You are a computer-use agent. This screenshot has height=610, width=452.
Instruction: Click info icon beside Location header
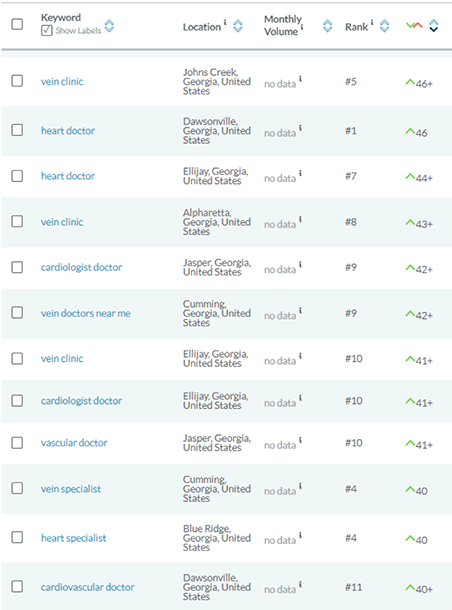225,22
